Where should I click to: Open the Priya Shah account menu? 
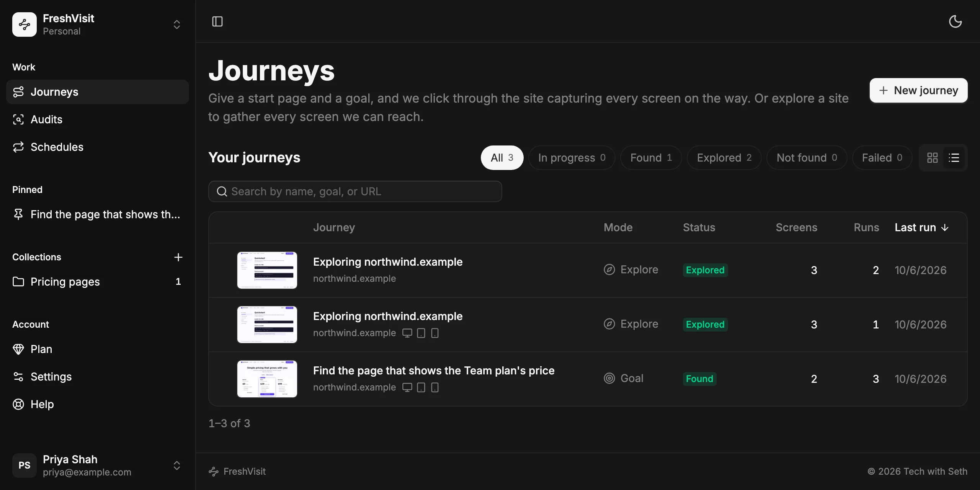point(97,465)
